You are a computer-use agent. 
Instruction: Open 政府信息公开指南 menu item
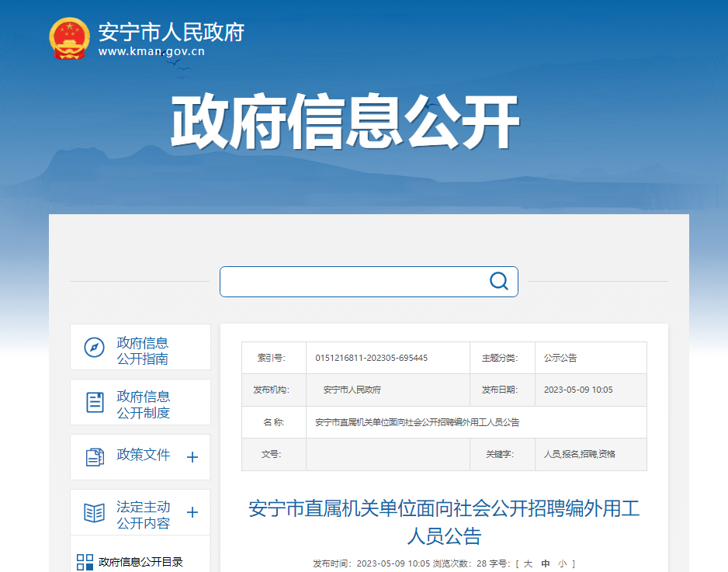click(x=140, y=347)
